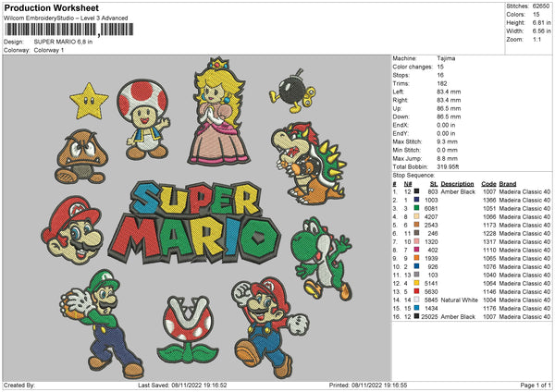Select yellow swatch with 5141 stitches

point(416,283)
